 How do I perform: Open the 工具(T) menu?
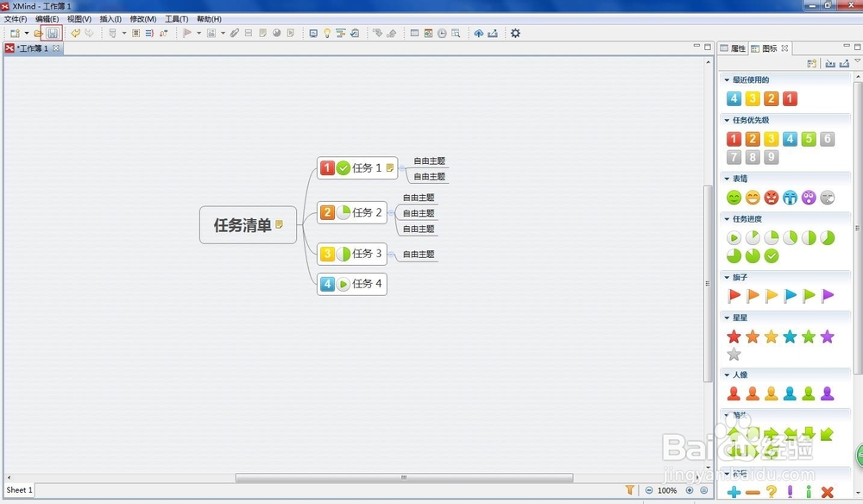(x=177, y=19)
